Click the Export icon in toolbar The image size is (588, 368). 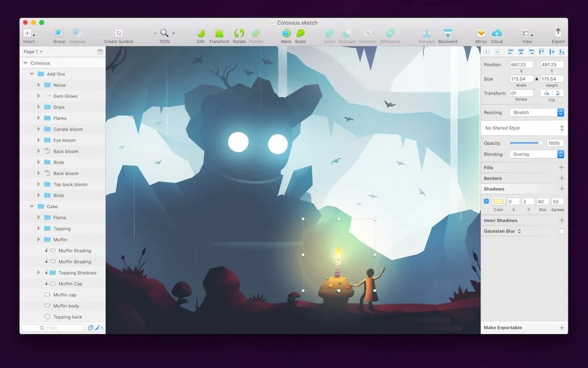point(558,33)
